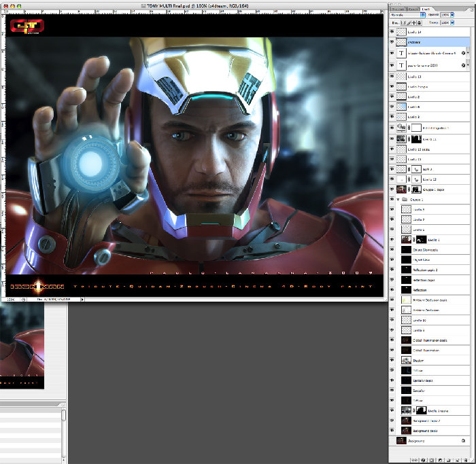Create a new group with the folder icon at panel bottom
476x464 pixels.
448,460
